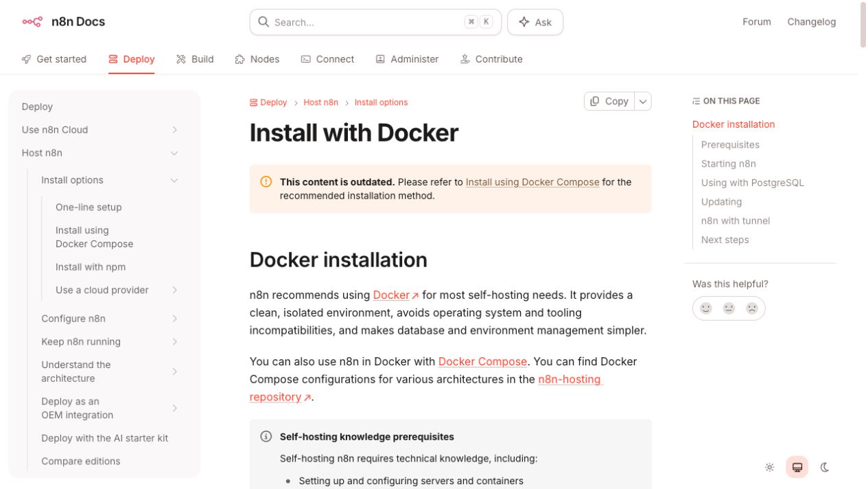This screenshot has height=489, width=868.
Task: Open One-line setup in sidebar
Action: [89, 207]
